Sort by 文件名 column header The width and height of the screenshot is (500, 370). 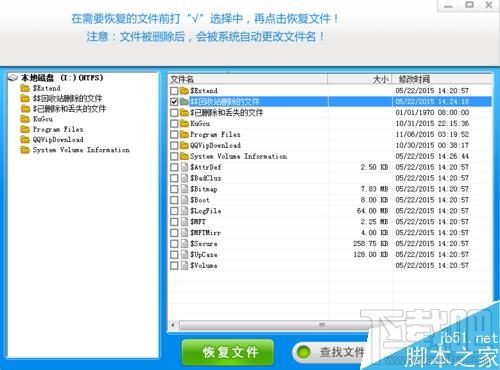point(248,79)
